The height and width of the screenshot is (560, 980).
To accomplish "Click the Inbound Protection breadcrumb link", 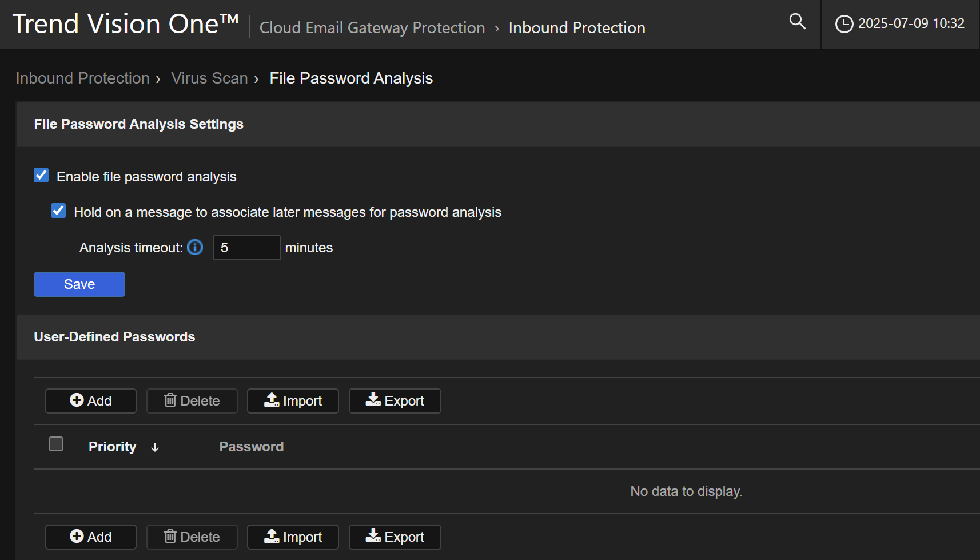I will pos(83,78).
